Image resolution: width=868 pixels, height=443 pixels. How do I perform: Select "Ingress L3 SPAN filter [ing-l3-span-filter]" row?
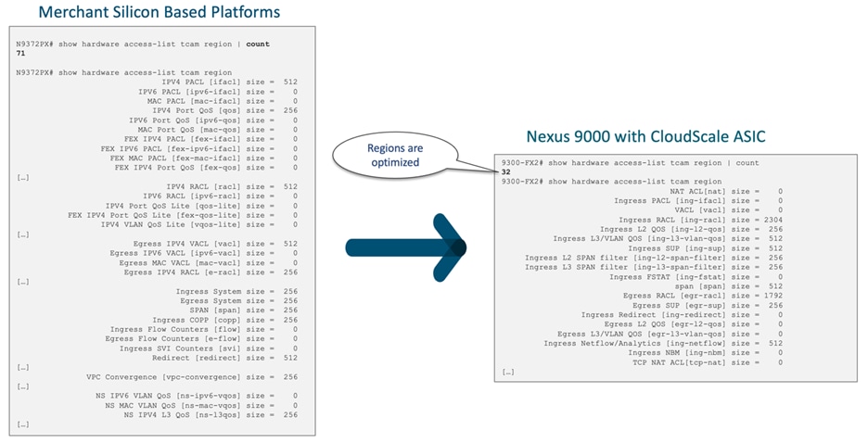tap(655, 267)
